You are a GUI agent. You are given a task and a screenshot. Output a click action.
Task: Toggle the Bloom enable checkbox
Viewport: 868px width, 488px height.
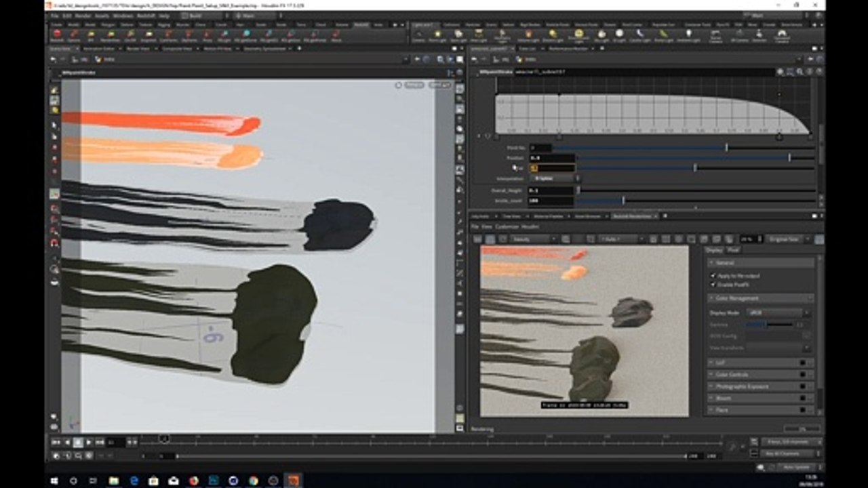point(803,398)
